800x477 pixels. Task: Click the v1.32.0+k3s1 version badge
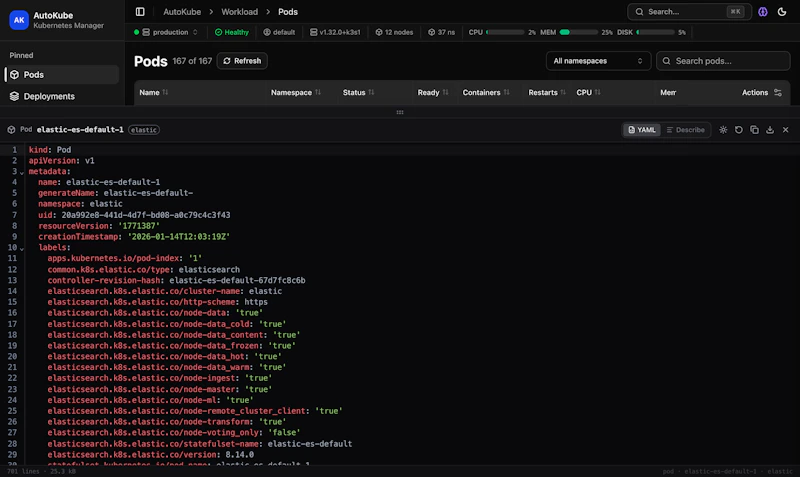tap(335, 32)
